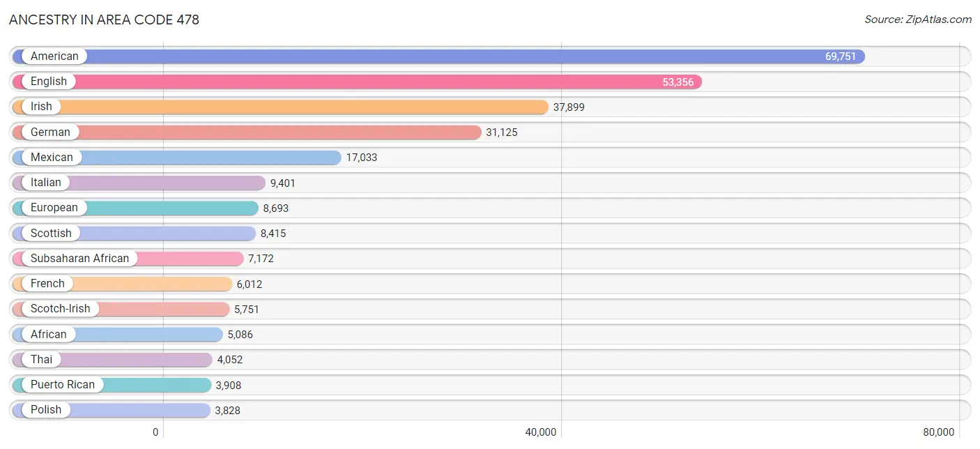The image size is (980, 449).
Task: Click the 40,000 axis tick label
Action: point(541,432)
